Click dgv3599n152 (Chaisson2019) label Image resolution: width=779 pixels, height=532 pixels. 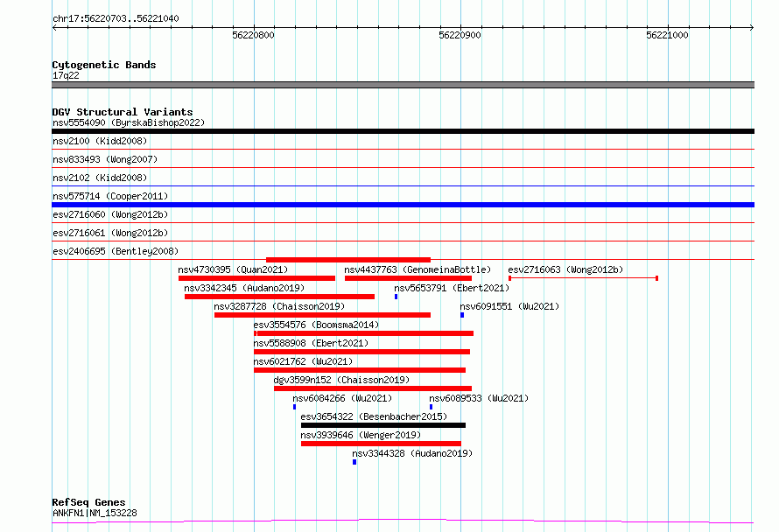(x=341, y=380)
